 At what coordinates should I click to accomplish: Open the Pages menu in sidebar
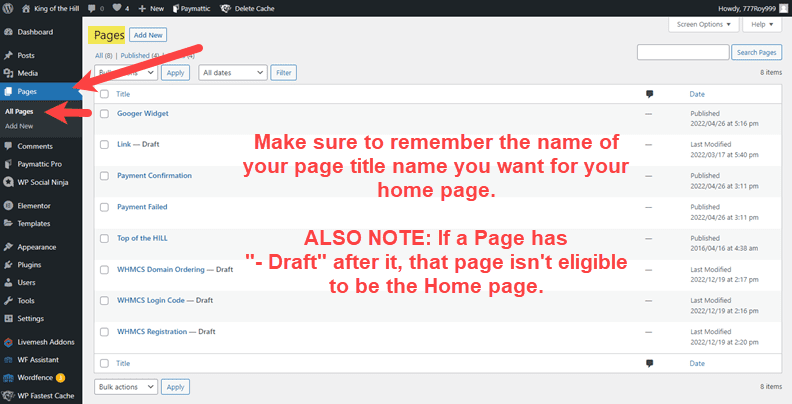click(41, 91)
